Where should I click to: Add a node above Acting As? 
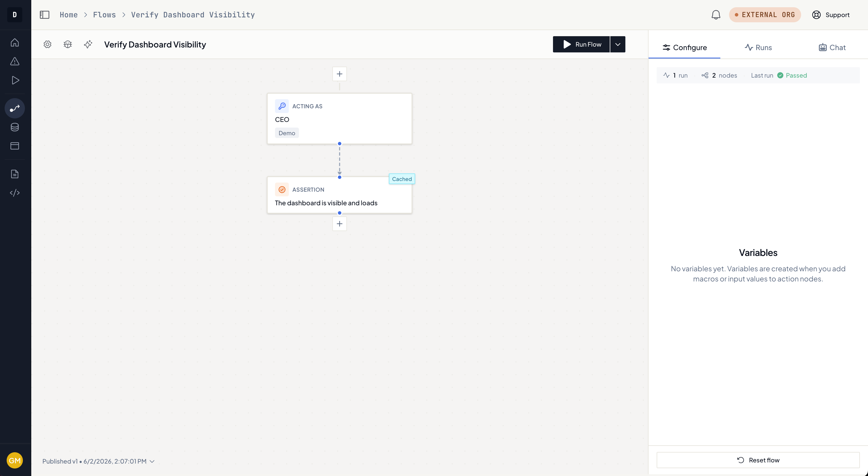(x=340, y=74)
